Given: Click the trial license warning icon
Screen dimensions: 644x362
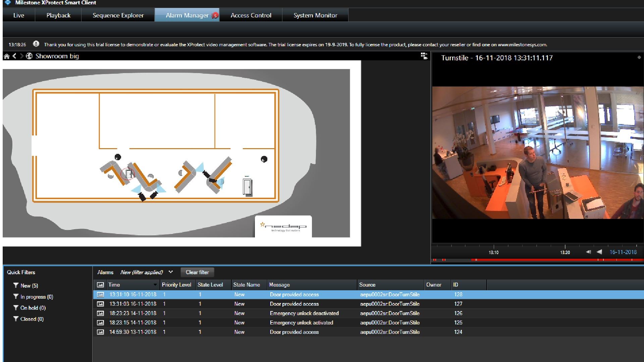Looking at the screenshot, I should click(36, 44).
